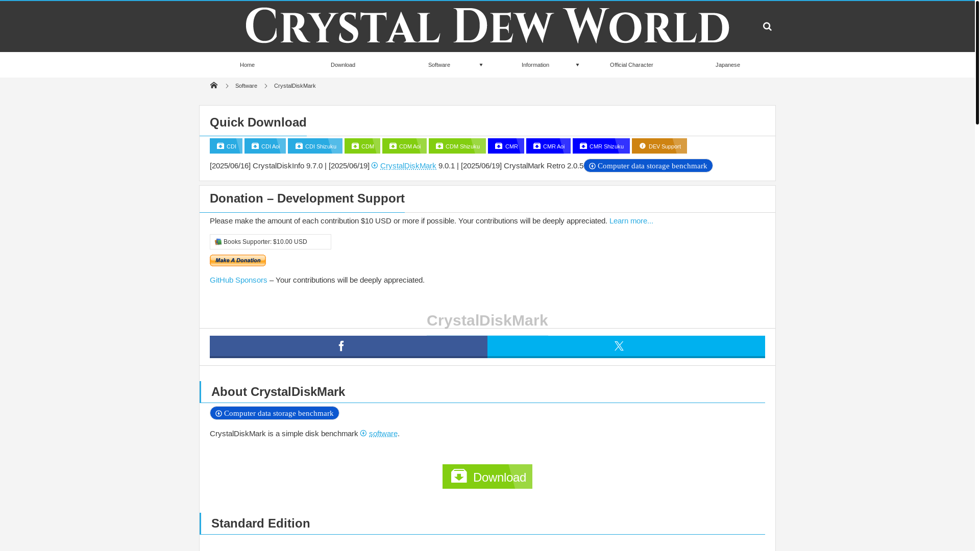Image resolution: width=980 pixels, height=551 pixels.
Task: Click the CDM Aoi download button
Action: click(405, 146)
